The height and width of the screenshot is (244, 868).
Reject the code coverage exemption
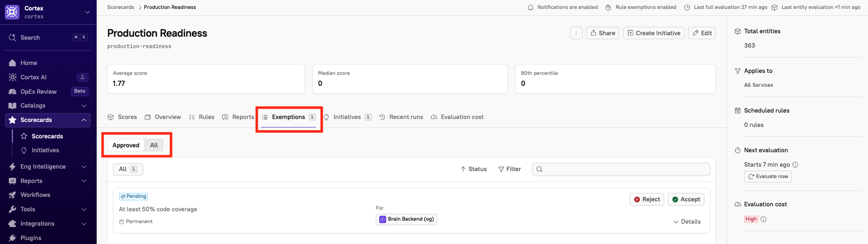[647, 199]
